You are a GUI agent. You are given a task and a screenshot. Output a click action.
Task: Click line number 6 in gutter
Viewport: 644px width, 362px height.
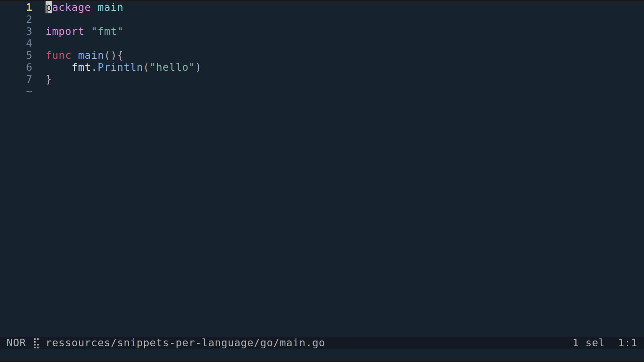29,67
